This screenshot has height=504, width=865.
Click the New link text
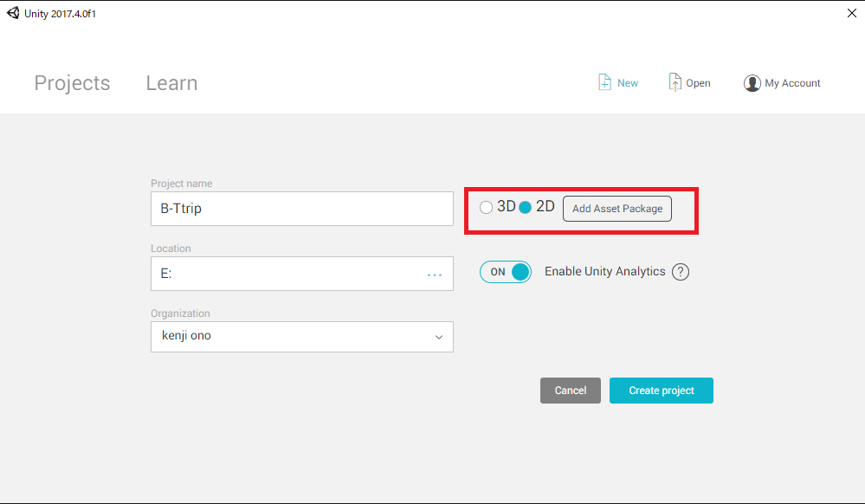click(x=627, y=83)
